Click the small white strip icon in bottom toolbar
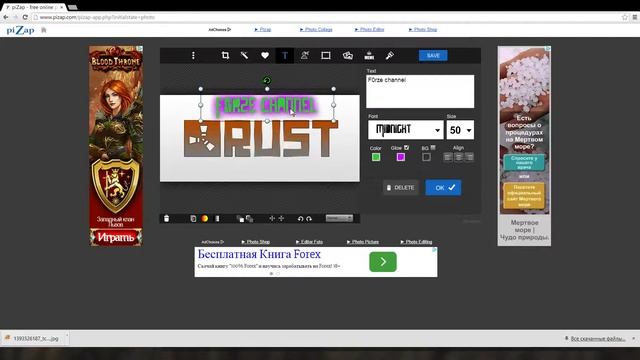Image resolution: width=640 pixels, height=360 pixels. pos(218,219)
